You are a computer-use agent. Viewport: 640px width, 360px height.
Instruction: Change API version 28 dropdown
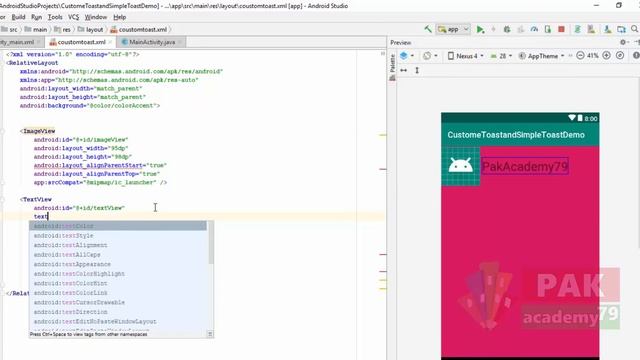tap(500, 56)
